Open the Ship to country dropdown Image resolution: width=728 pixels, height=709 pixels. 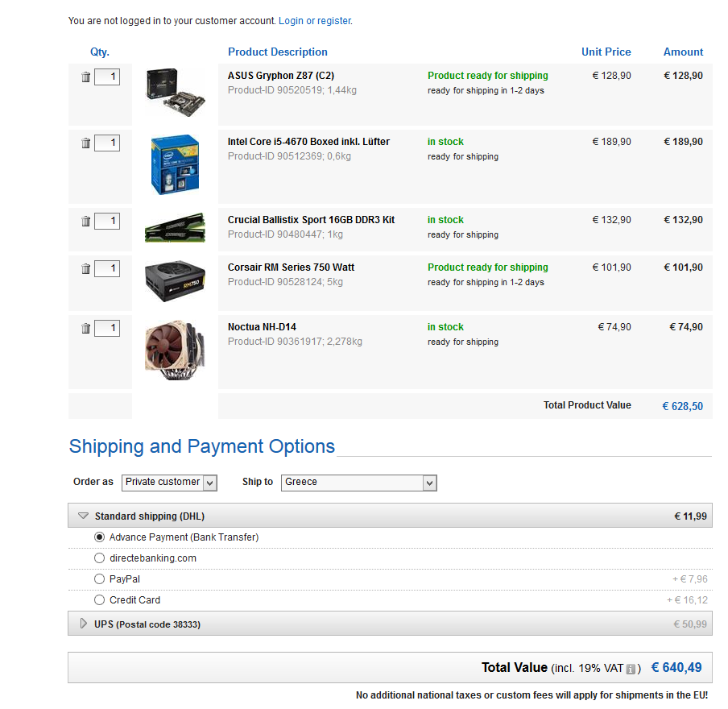tap(359, 483)
